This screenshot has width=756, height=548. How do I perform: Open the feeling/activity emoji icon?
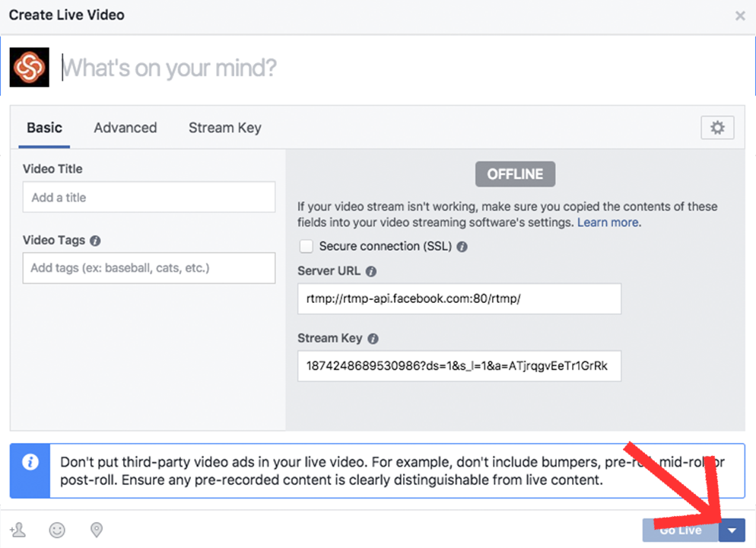coord(57,530)
